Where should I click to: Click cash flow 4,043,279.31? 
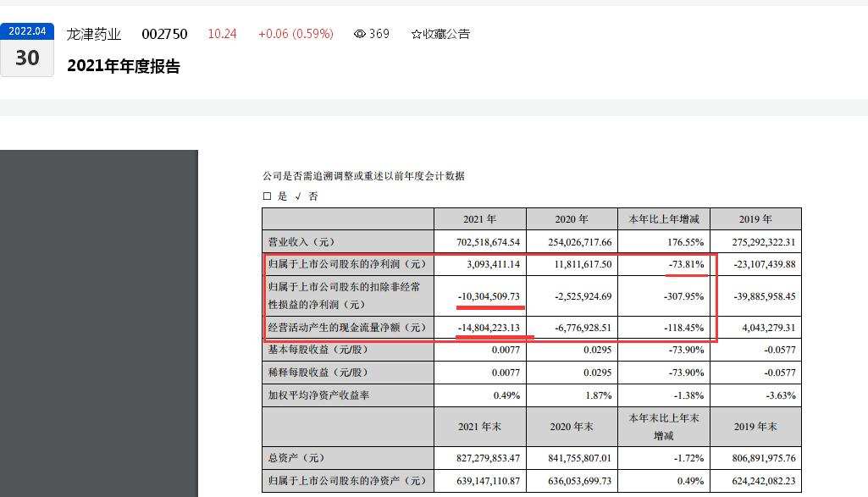click(x=768, y=328)
